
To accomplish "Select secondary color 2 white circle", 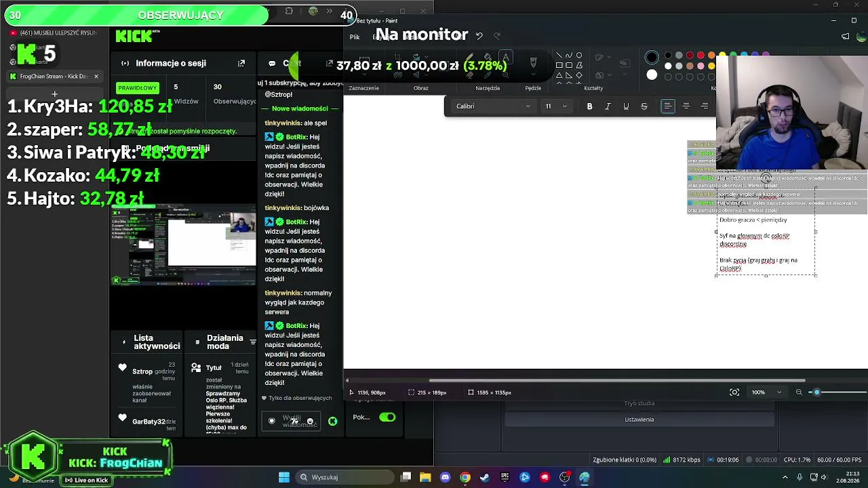I will [652, 75].
